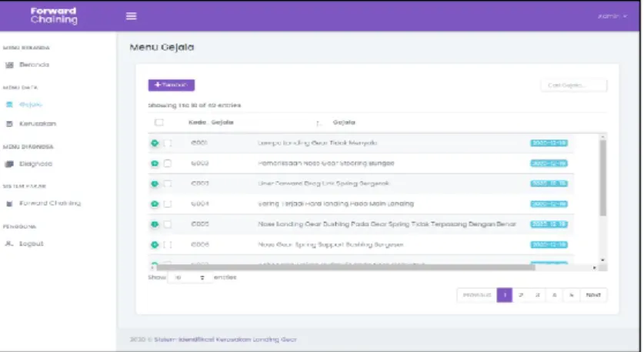The image size is (644, 352).
Task: Click the Kerusakan icon in the sidebar
Action: [x=9, y=124]
